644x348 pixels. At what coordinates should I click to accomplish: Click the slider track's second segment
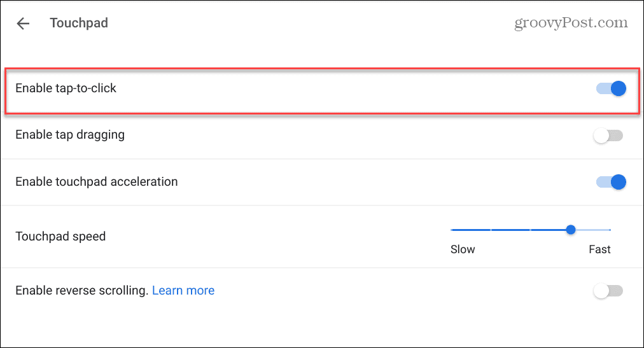pos(510,230)
